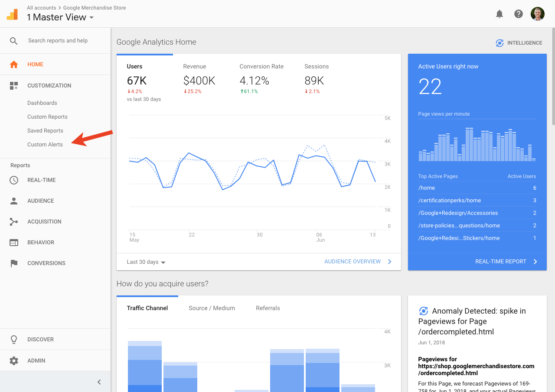
Task: Click the Acquisition branching icon
Action: [x=14, y=222]
